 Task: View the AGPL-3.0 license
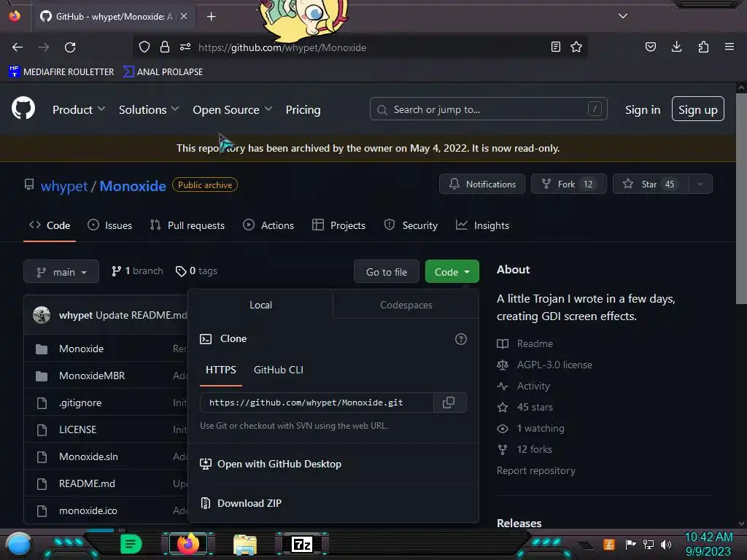[544, 365]
